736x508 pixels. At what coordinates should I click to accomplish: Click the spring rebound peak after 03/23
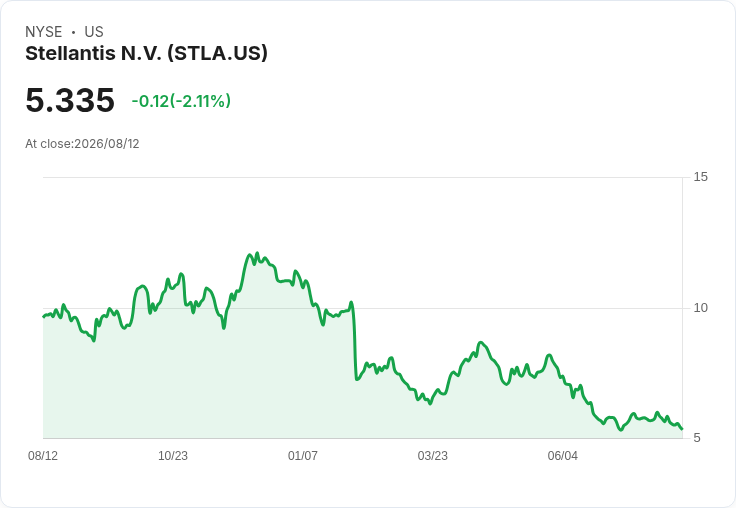480,343
